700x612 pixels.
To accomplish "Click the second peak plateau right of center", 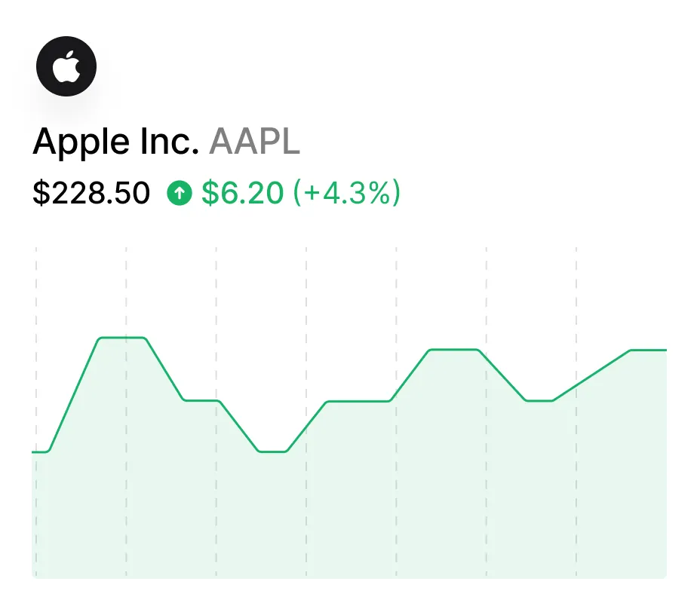I will (453, 350).
